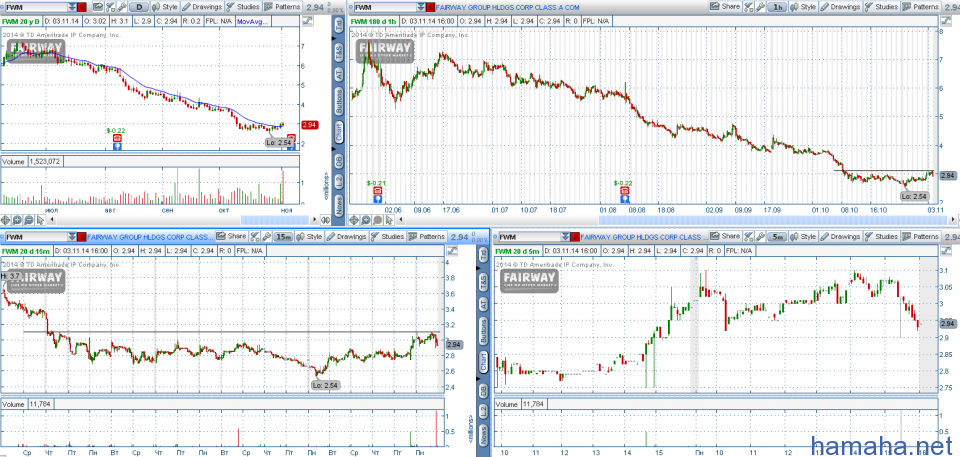The image size is (960, 457).
Task: Open Studies menu in the 1h chart panel
Action: pyautogui.click(x=881, y=7)
